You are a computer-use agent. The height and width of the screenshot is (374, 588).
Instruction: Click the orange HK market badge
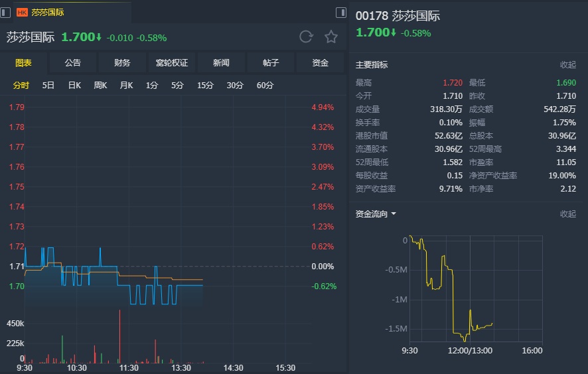(22, 12)
